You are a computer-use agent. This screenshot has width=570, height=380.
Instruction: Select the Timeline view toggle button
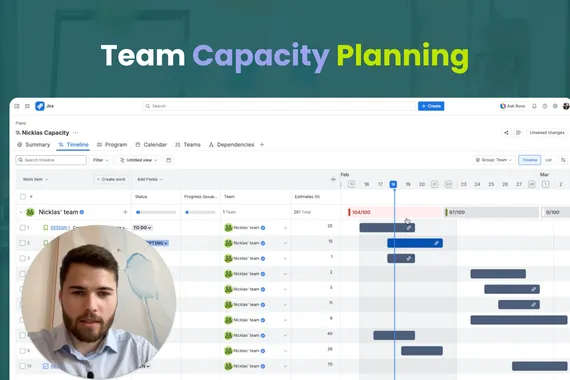pos(530,160)
